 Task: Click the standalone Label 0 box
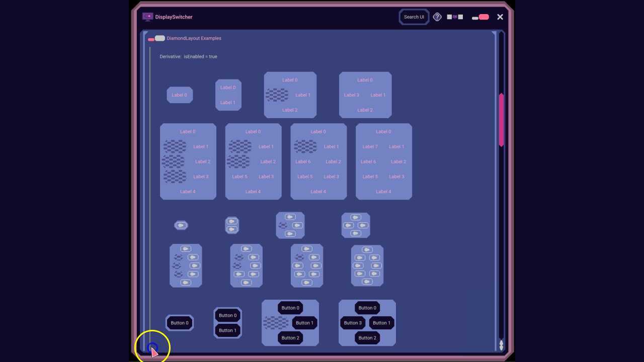click(180, 95)
